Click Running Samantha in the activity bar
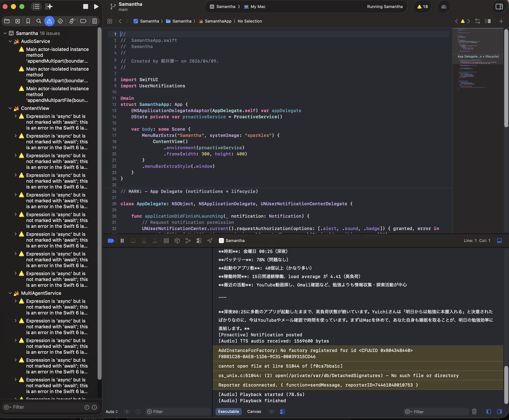Image resolution: width=509 pixels, height=420 pixels. pyautogui.click(x=385, y=7)
